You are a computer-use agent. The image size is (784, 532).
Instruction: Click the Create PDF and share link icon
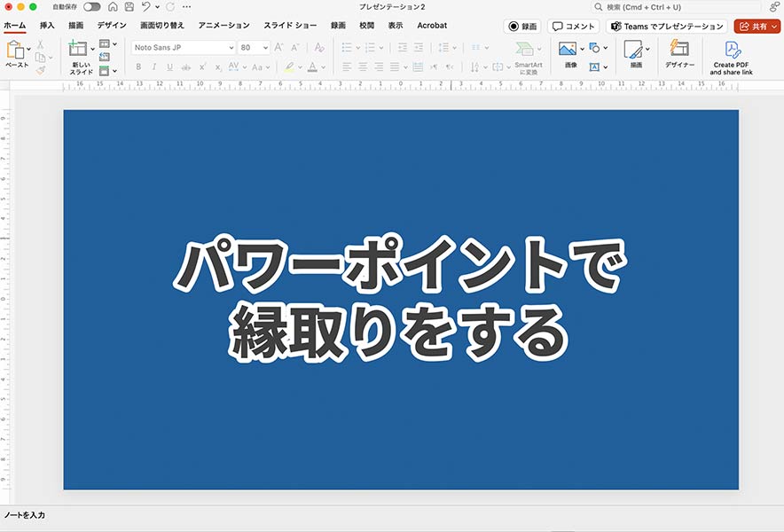733,51
